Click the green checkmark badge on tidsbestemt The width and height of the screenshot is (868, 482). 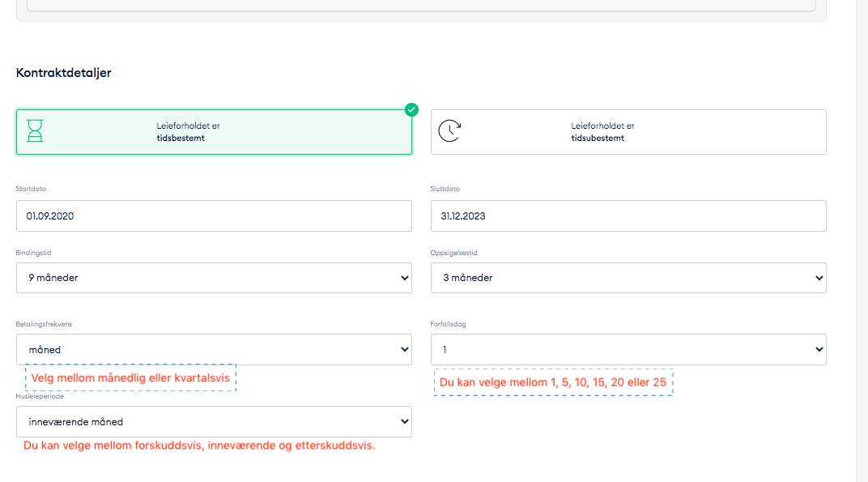[411, 109]
